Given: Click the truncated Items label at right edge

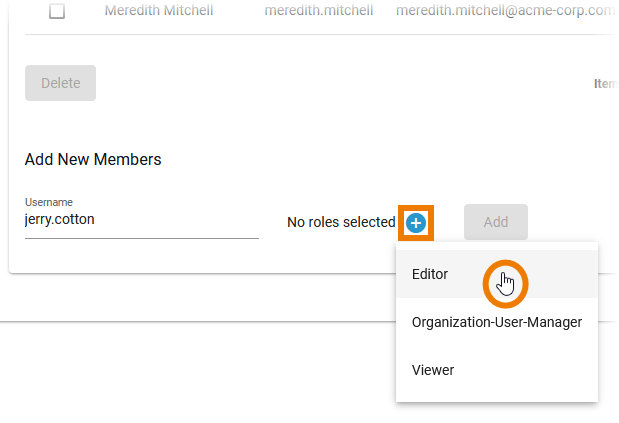Looking at the screenshot, I should click(x=605, y=84).
